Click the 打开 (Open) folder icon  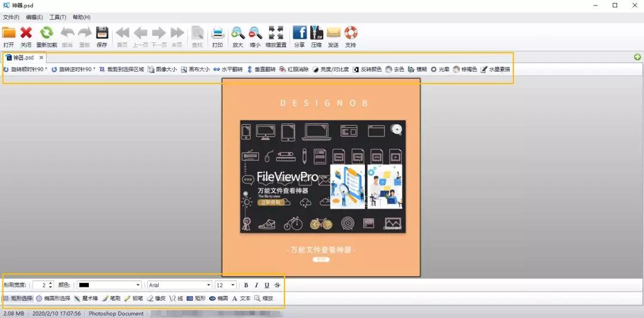point(8,33)
